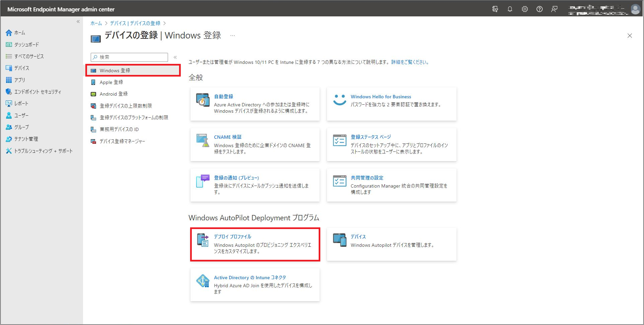Click the デバイスの登録 title icon
Viewport: 644px width, 325px height.
pos(95,39)
